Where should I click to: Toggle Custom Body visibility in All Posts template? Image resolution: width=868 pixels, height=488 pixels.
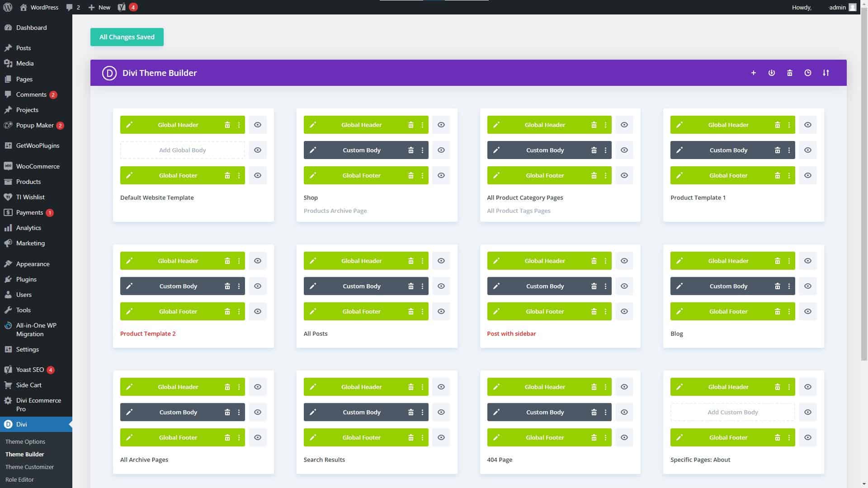pyautogui.click(x=441, y=286)
